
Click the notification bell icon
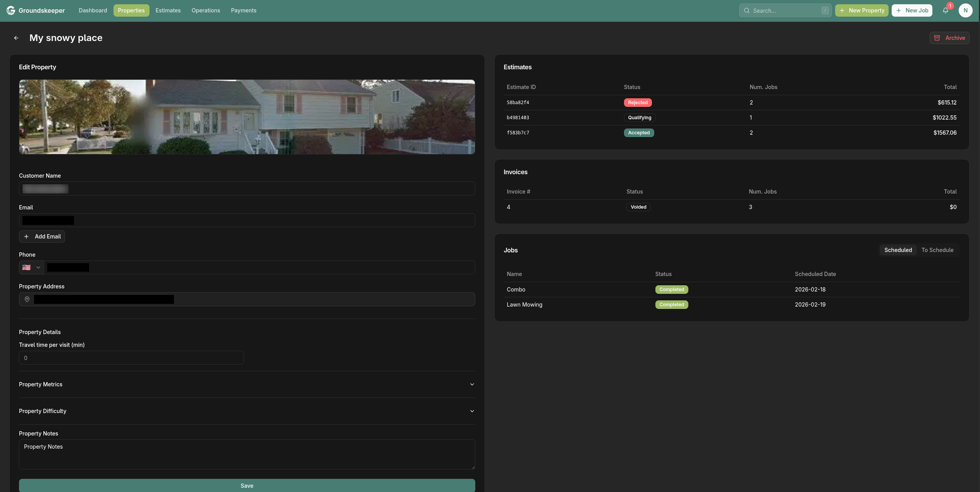click(x=945, y=10)
